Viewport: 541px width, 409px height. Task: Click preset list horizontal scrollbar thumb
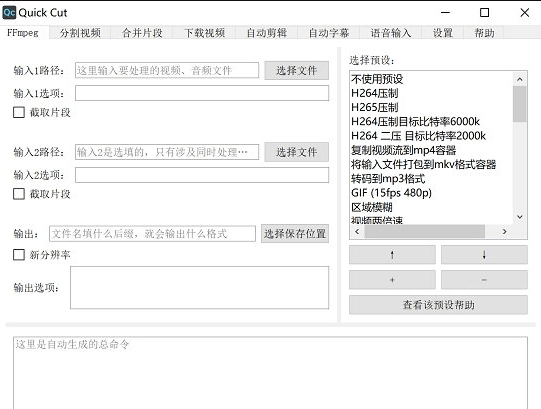(425, 231)
